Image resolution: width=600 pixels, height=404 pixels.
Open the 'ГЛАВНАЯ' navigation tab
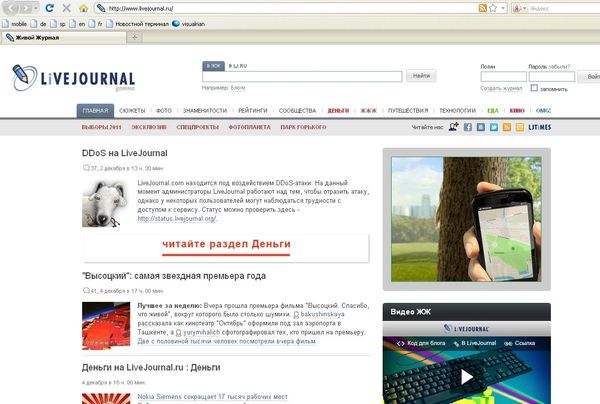[x=95, y=111]
